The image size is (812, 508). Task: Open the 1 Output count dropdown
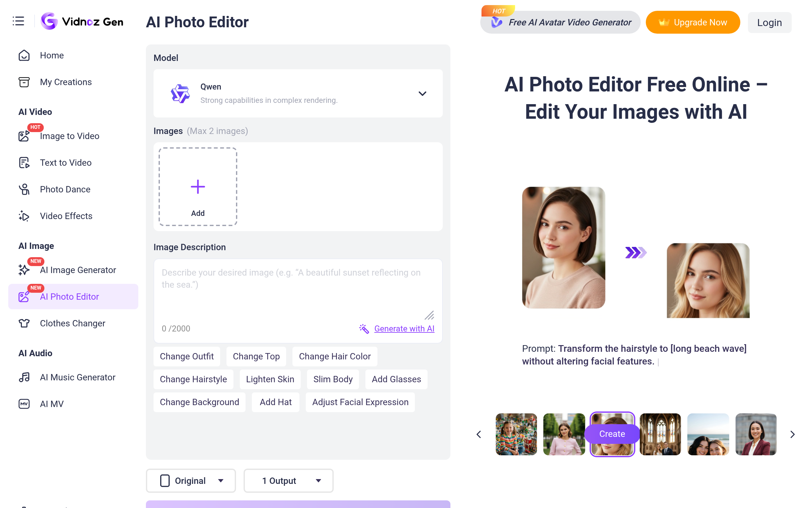coord(289,480)
